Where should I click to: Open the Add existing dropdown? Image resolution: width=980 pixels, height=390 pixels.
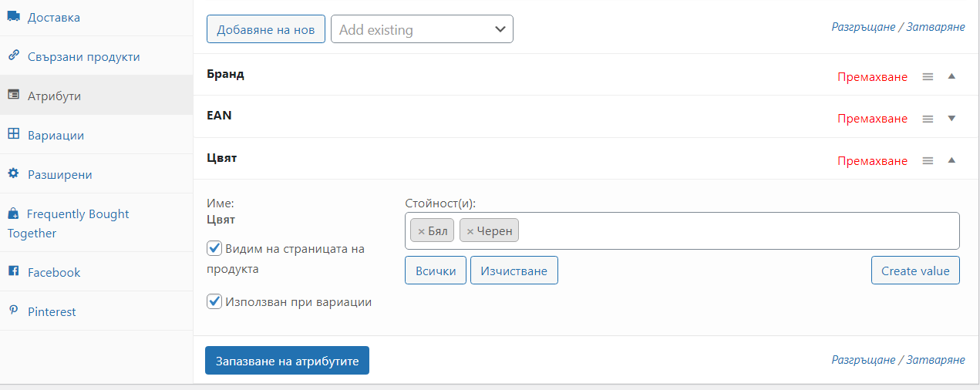422,29
